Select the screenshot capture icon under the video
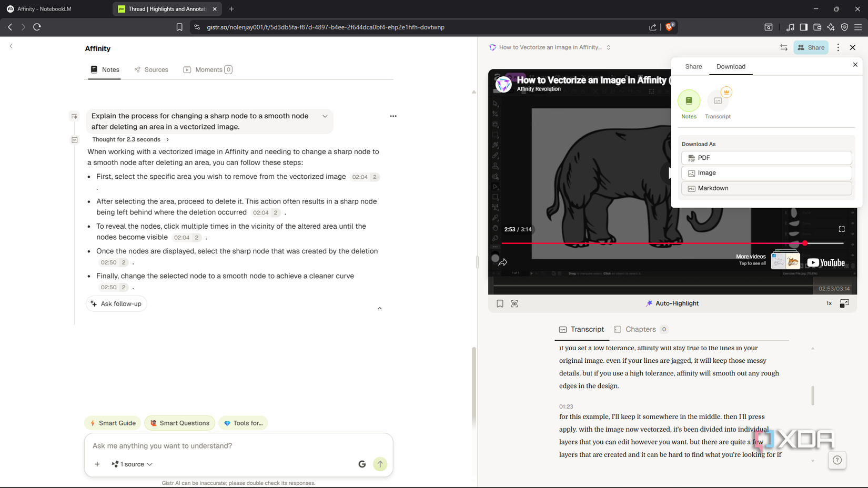The height and width of the screenshot is (488, 868). [514, 303]
